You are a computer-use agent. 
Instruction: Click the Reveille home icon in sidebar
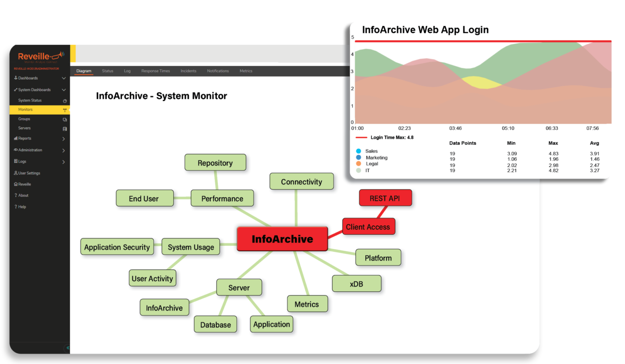16,184
